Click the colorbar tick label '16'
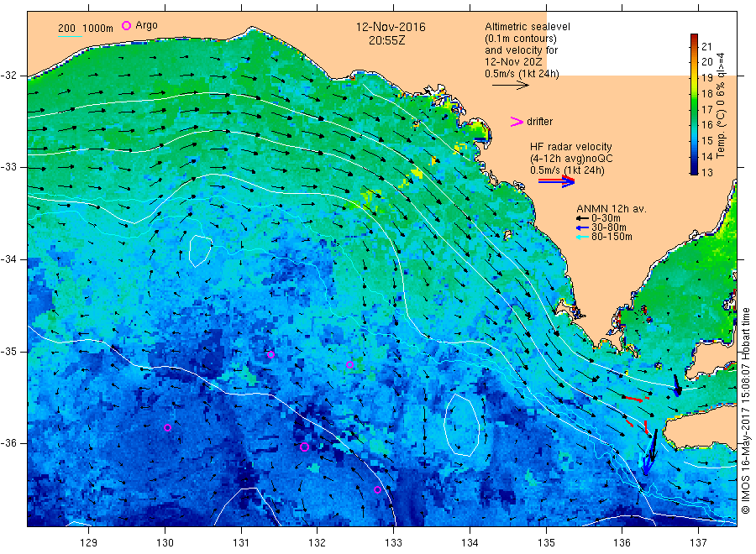 706,125
